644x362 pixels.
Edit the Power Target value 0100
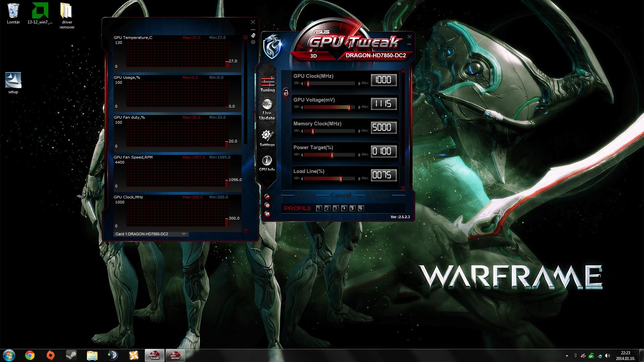pyautogui.click(x=384, y=151)
